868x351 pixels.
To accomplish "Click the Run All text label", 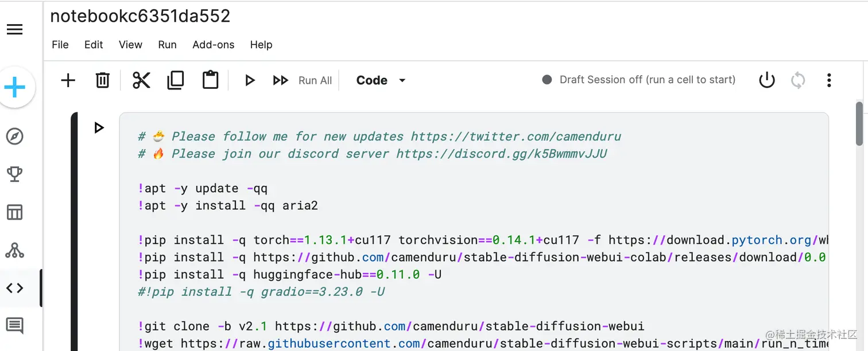I will click(315, 81).
